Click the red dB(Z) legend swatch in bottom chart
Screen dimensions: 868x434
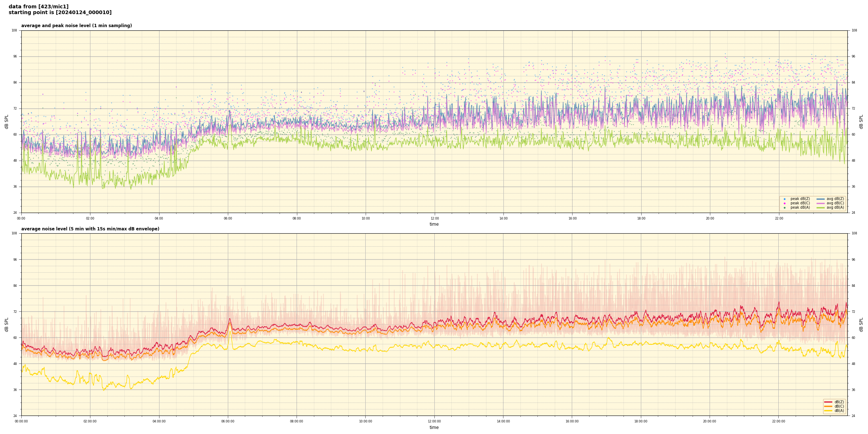[x=828, y=402]
